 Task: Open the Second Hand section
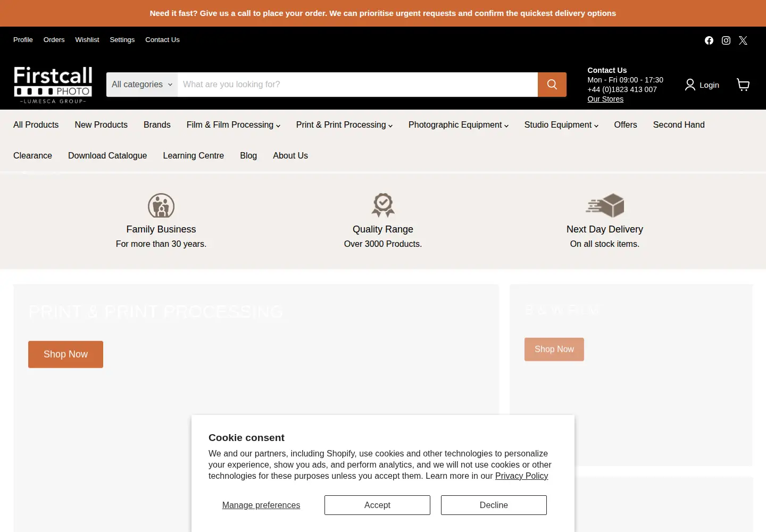[x=679, y=125]
